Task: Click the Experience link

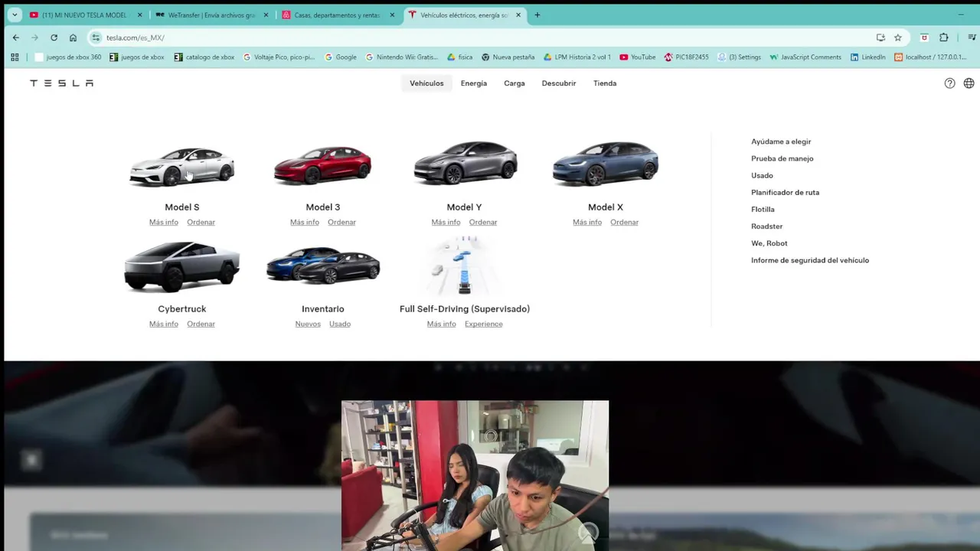Action: pos(483,324)
